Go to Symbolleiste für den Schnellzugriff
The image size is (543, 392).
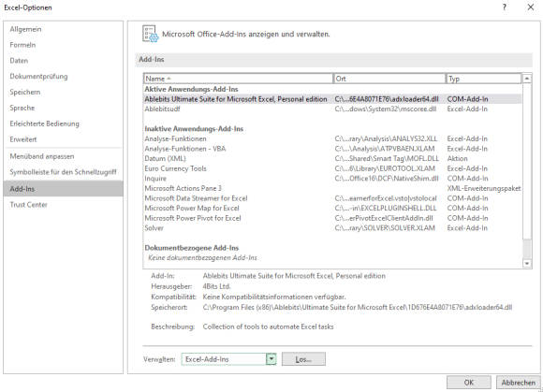(x=63, y=172)
